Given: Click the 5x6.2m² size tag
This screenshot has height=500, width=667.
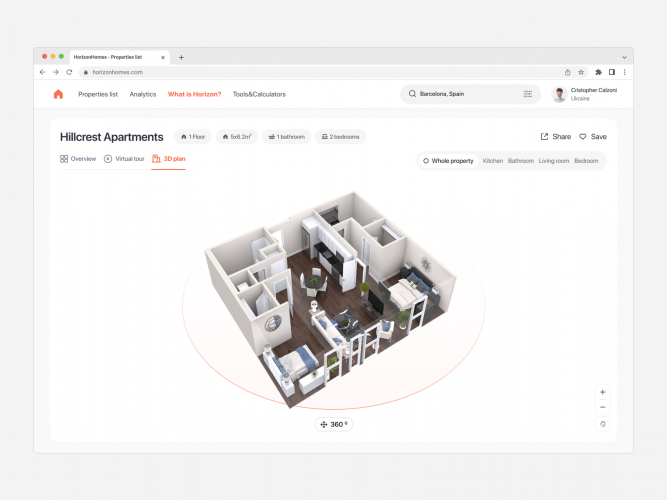Looking at the screenshot, I should point(237,137).
